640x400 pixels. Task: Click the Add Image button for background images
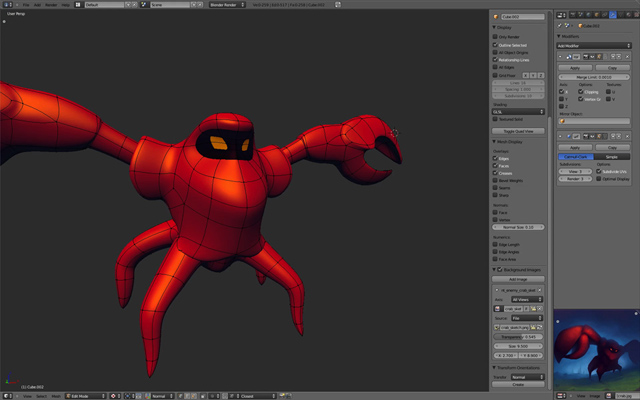pos(519,279)
